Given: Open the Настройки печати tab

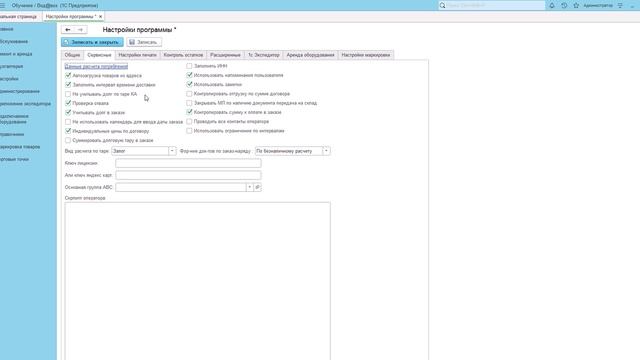Looking at the screenshot, I should [138, 55].
